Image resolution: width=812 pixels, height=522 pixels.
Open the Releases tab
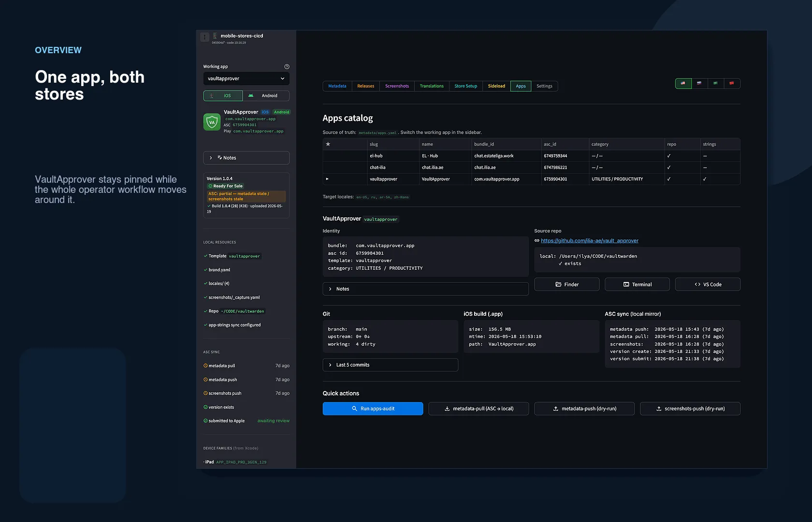366,86
